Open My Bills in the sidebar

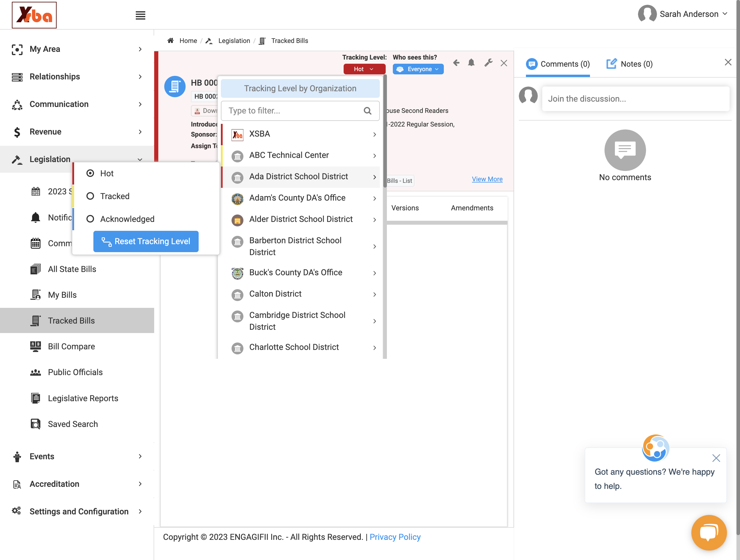pos(62,295)
